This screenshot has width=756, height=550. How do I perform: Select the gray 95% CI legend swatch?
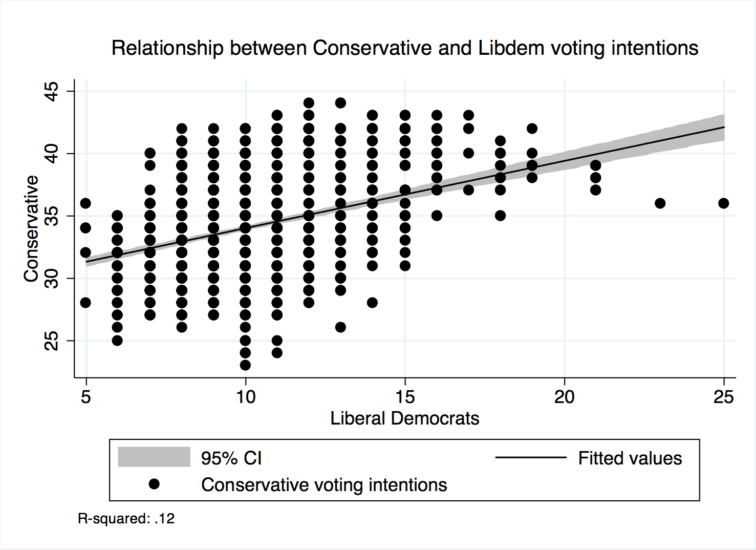154,457
